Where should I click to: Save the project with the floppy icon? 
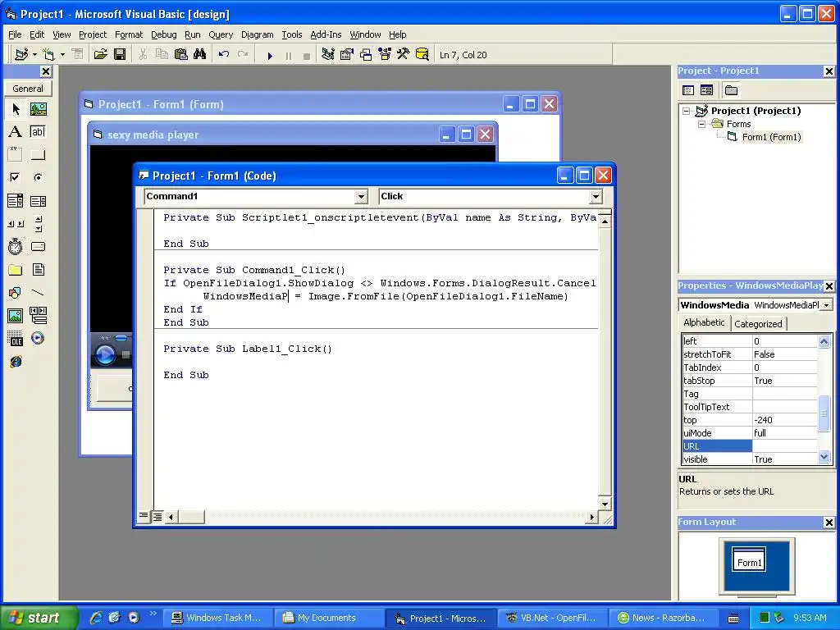120,55
